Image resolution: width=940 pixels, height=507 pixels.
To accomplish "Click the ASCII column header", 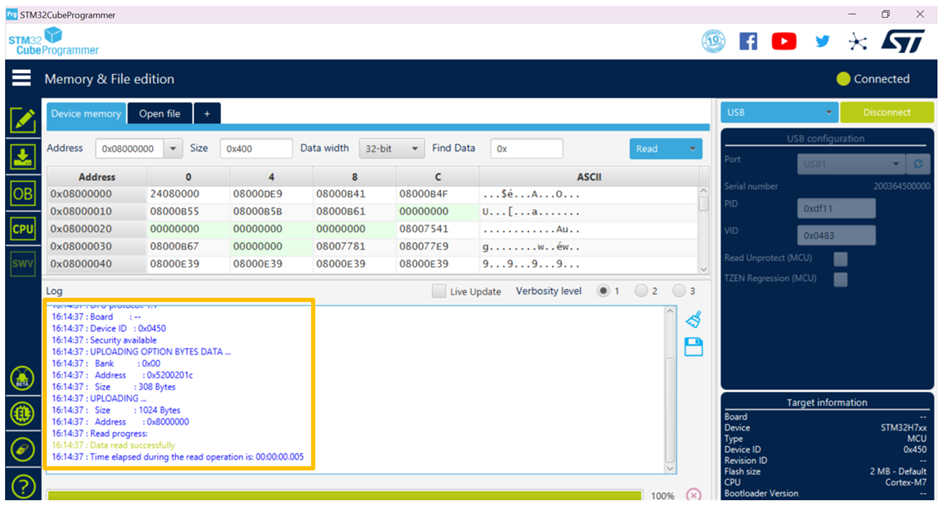I will [x=589, y=177].
